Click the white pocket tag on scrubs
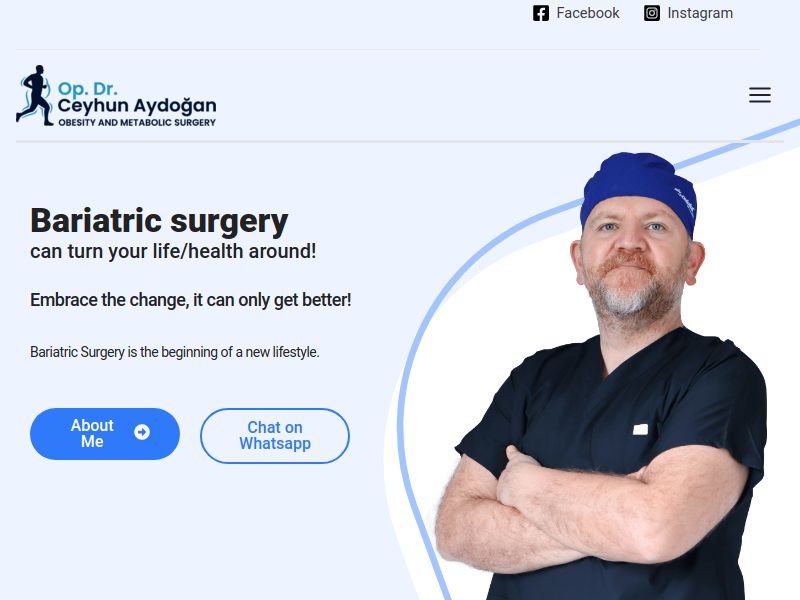This screenshot has height=600, width=800. click(640, 430)
